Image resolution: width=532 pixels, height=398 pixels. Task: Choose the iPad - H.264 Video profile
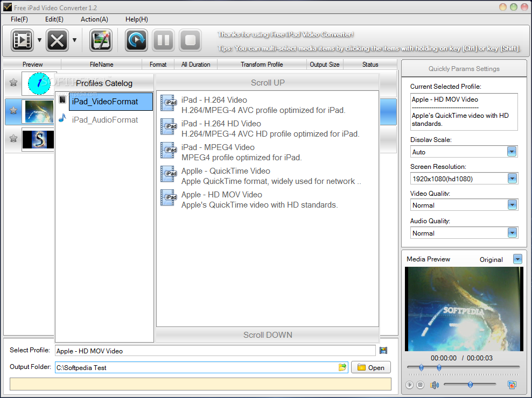[268, 105]
